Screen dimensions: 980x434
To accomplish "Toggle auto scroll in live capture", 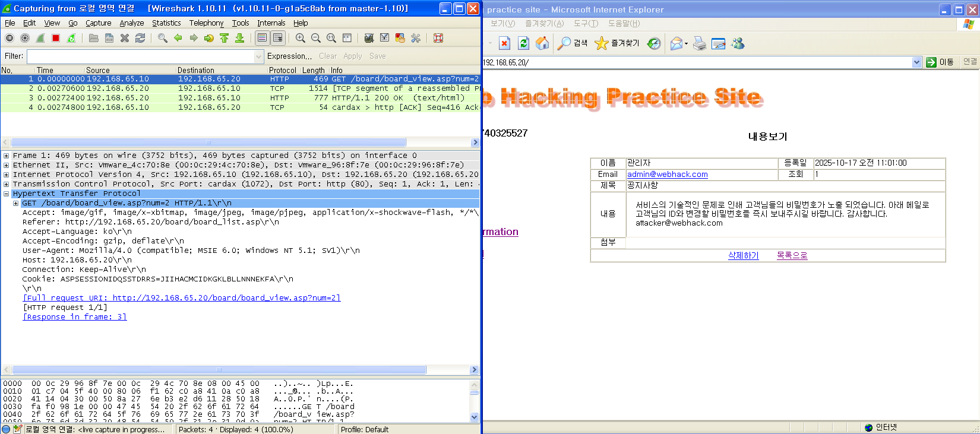I will (277, 38).
